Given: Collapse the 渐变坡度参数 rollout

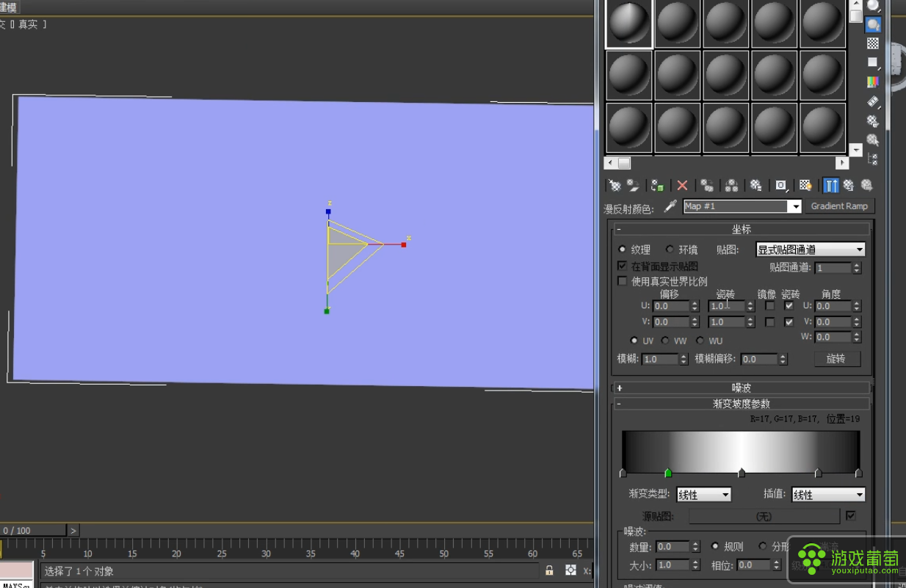Looking at the screenshot, I should tap(742, 404).
